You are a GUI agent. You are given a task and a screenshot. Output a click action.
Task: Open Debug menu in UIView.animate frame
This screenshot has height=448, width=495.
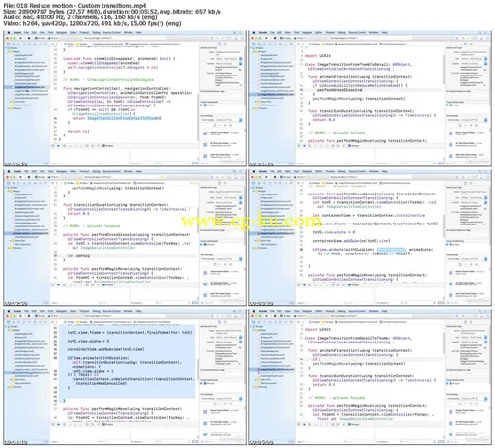(x=341, y=172)
